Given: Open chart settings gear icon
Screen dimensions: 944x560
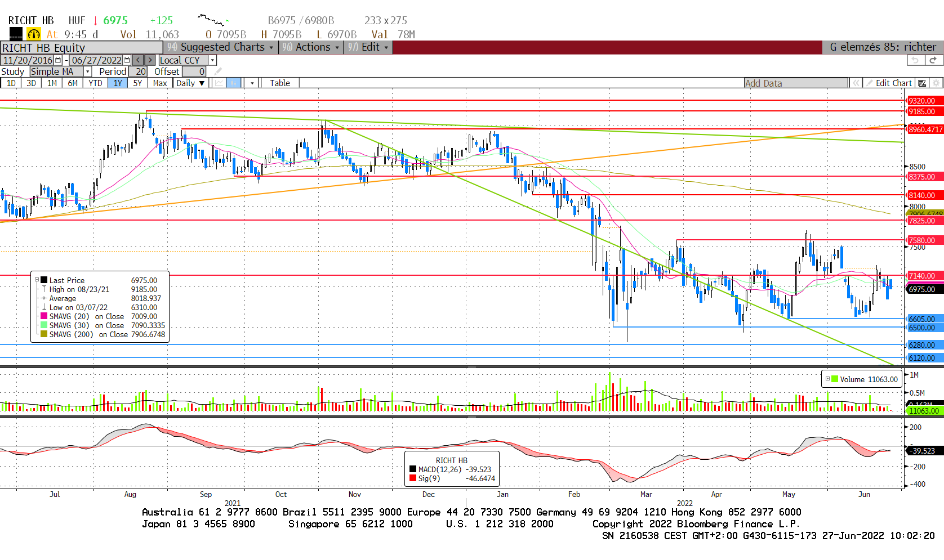Looking at the screenshot, I should (x=936, y=83).
